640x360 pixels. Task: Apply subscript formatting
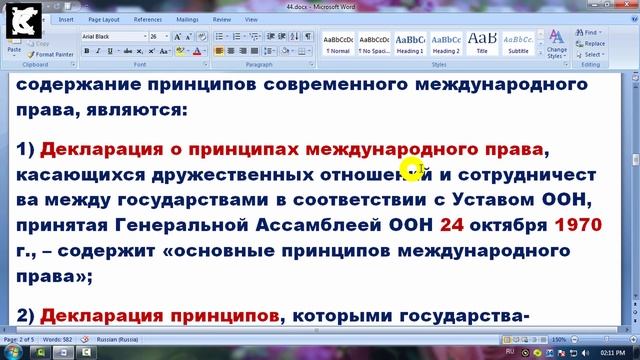(x=140, y=51)
